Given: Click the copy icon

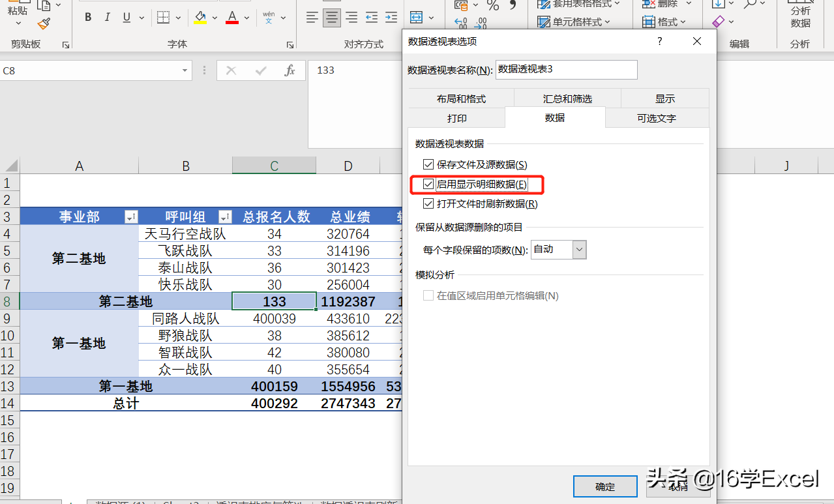Looking at the screenshot, I should pos(44,6).
